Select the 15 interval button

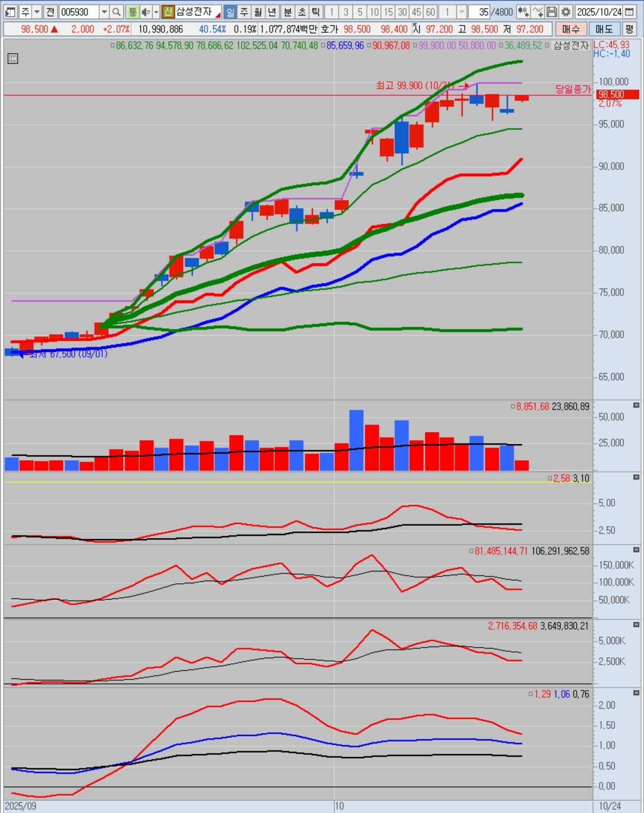388,12
